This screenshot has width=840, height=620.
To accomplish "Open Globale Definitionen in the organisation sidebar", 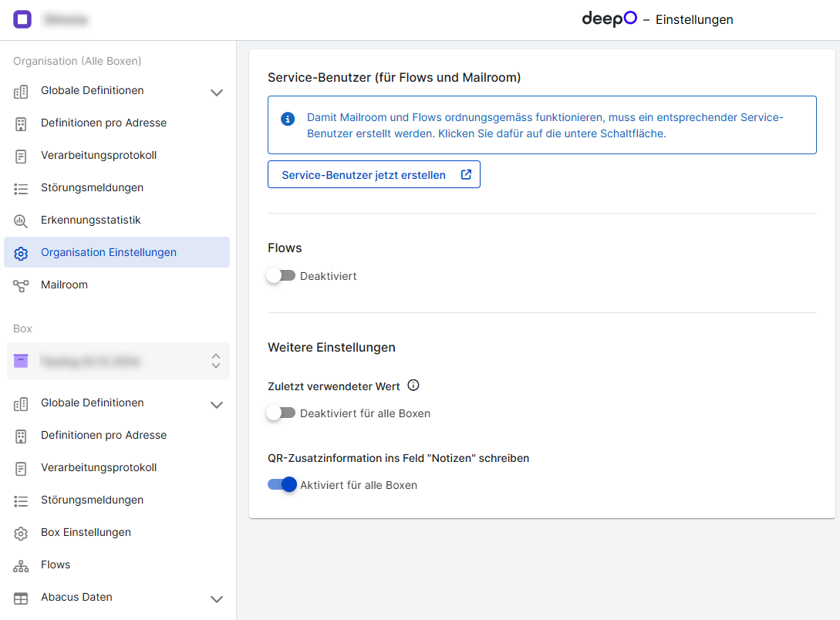I will [93, 90].
